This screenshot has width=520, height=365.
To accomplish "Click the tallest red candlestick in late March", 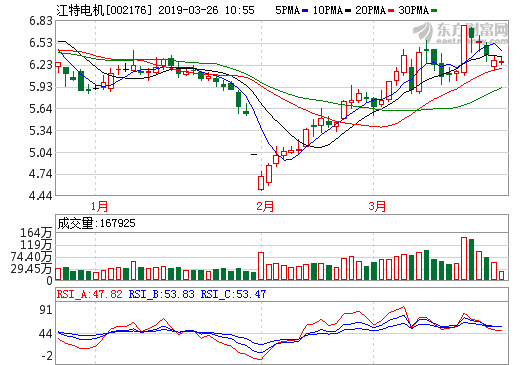I will [x=464, y=49].
